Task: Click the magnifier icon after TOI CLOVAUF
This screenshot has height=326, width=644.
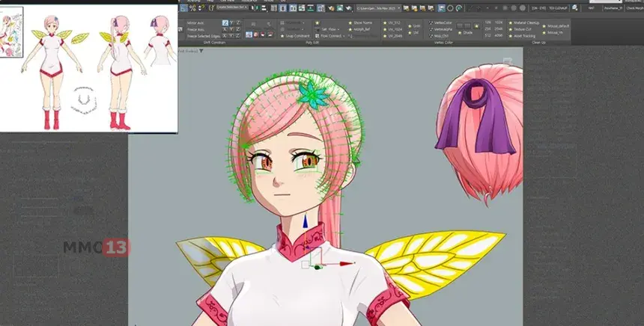Action: click(x=574, y=7)
